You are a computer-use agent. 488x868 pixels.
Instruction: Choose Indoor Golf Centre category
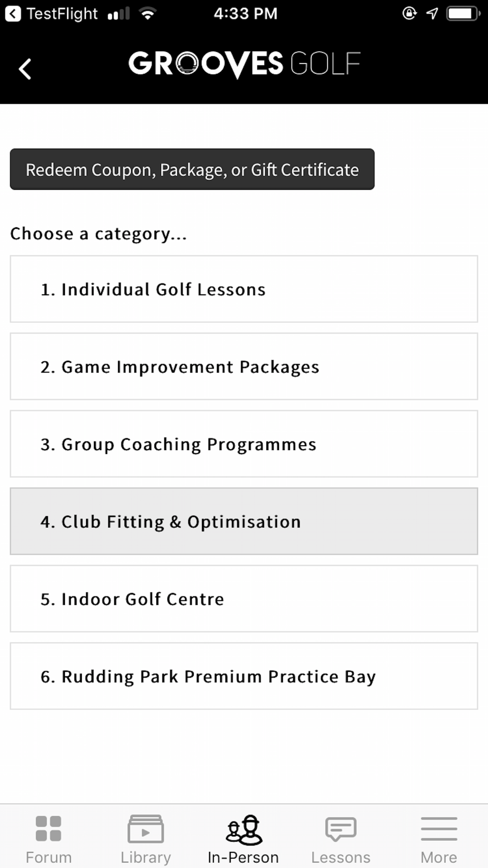pyautogui.click(x=244, y=599)
